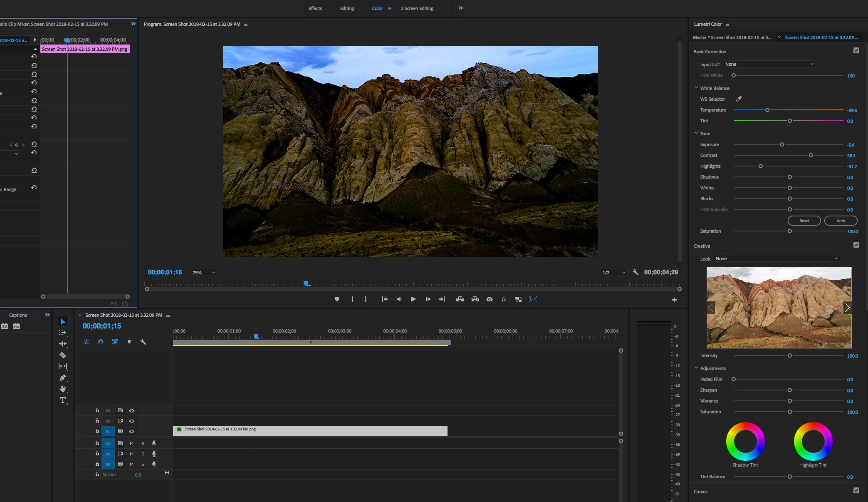Click the Reset tone button
The height and width of the screenshot is (502, 868).
pyautogui.click(x=804, y=221)
